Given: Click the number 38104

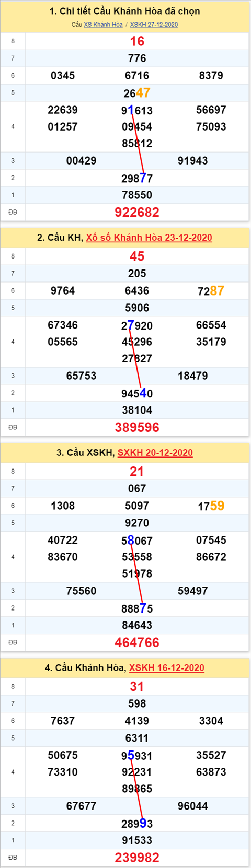Looking at the screenshot, I should [x=137, y=410].
